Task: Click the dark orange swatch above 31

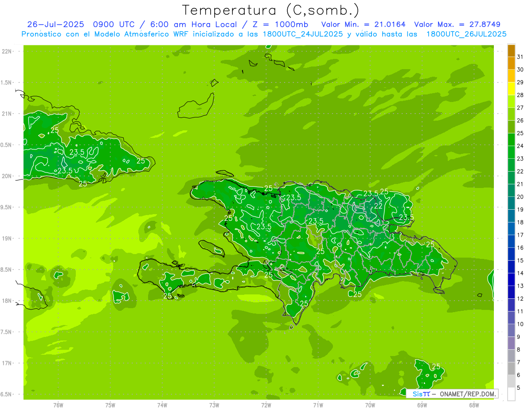Action: coord(511,51)
